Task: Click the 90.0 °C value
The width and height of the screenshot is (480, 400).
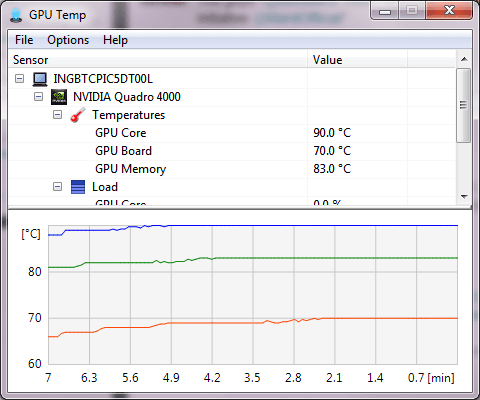Action: tap(332, 133)
